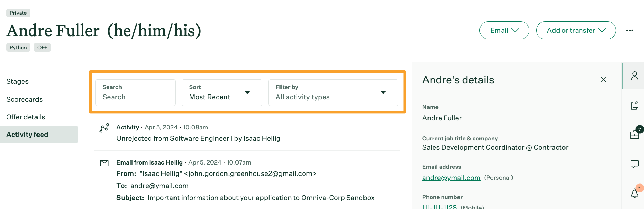Expand the Email button dropdown

click(x=504, y=30)
